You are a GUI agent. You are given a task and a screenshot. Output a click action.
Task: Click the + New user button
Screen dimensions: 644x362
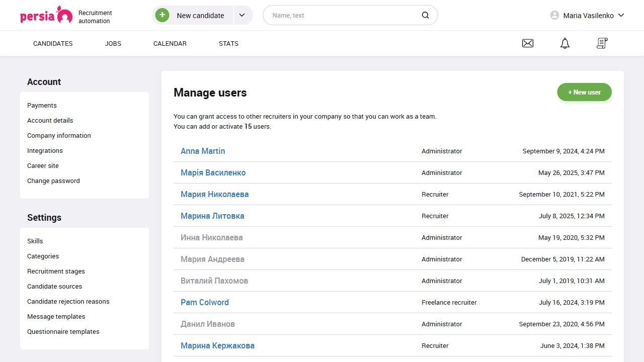(584, 92)
